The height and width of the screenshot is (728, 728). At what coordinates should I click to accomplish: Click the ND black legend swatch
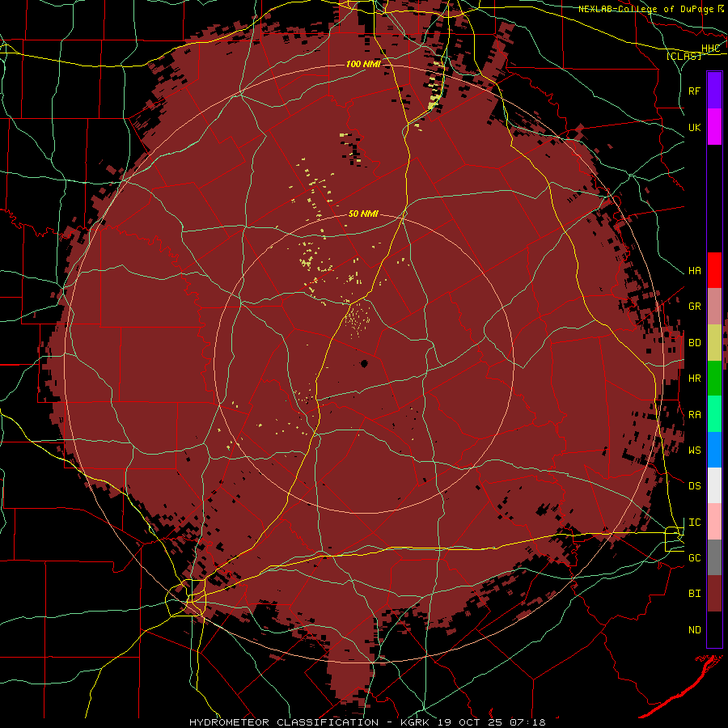714,629
